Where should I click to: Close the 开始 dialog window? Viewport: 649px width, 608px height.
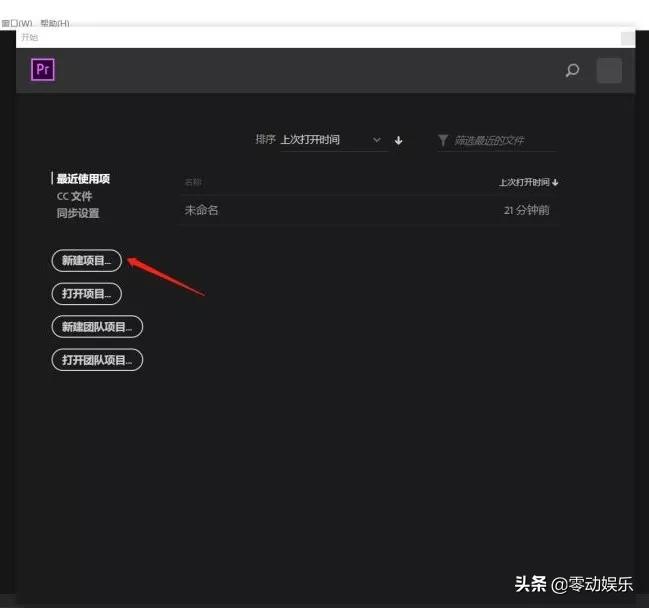[628, 38]
